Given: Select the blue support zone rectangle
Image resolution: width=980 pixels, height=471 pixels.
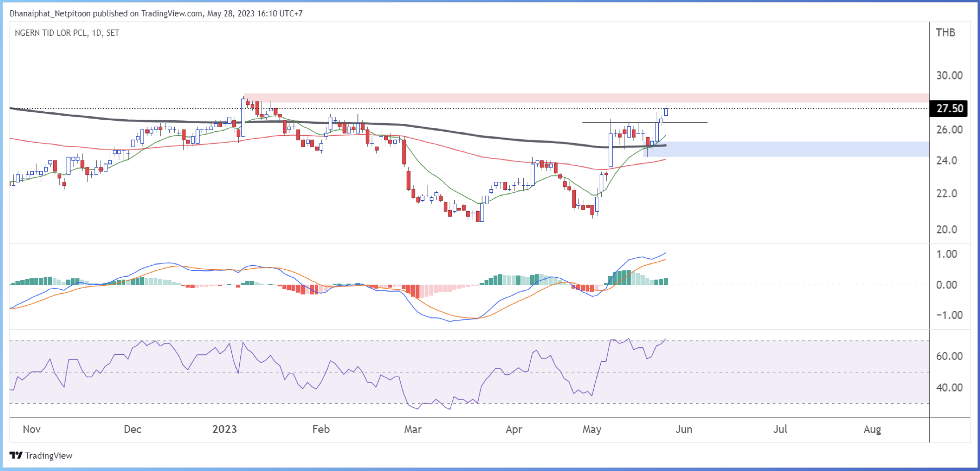Looking at the screenshot, I should [786, 149].
